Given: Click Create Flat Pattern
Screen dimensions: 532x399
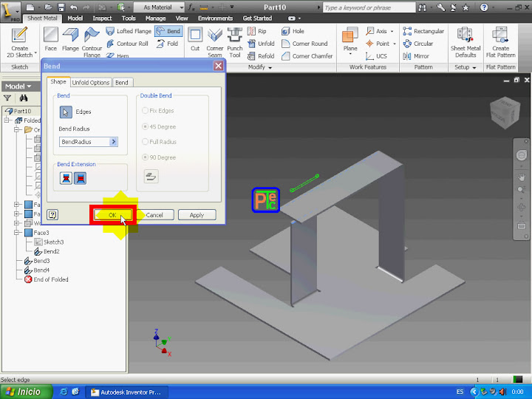Looking at the screenshot, I should 500,42.
